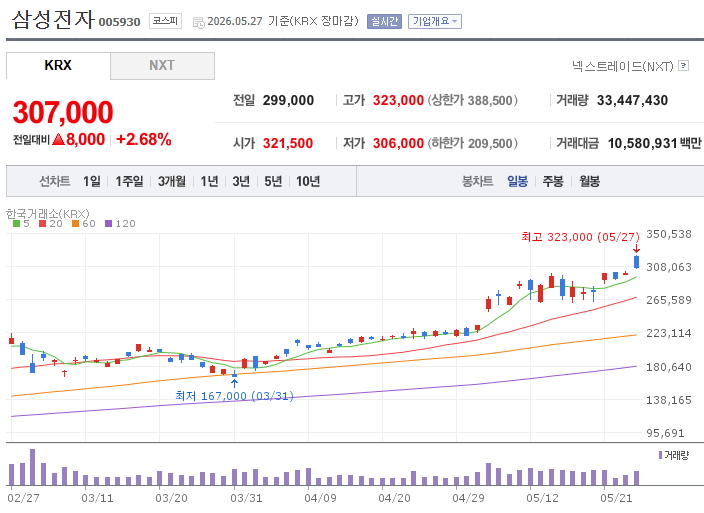The width and height of the screenshot is (704, 513).
Task: Click the 코스피 market badge
Action: pyautogui.click(x=165, y=21)
